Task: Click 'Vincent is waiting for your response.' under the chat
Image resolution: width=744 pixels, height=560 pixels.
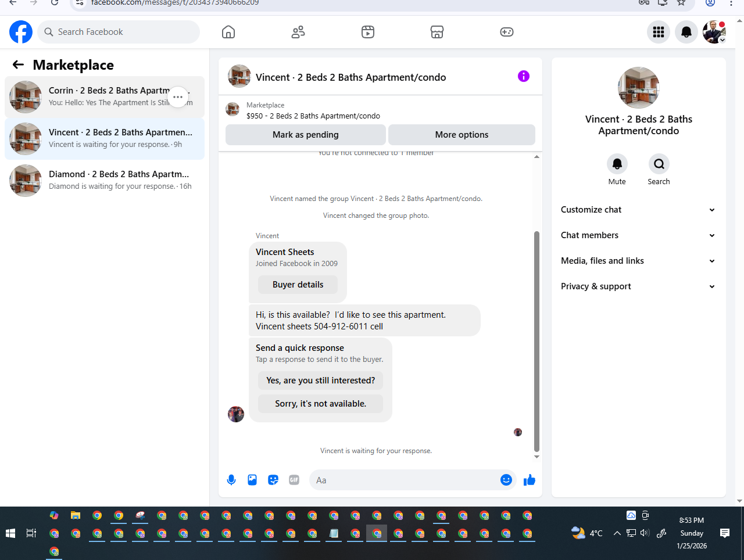Action: 376,451
